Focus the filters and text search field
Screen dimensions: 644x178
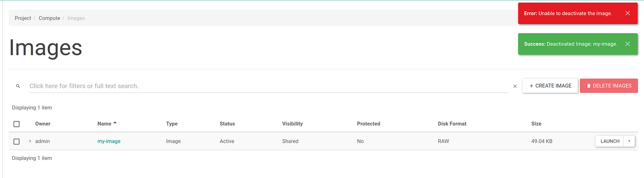pyautogui.click(x=268, y=86)
